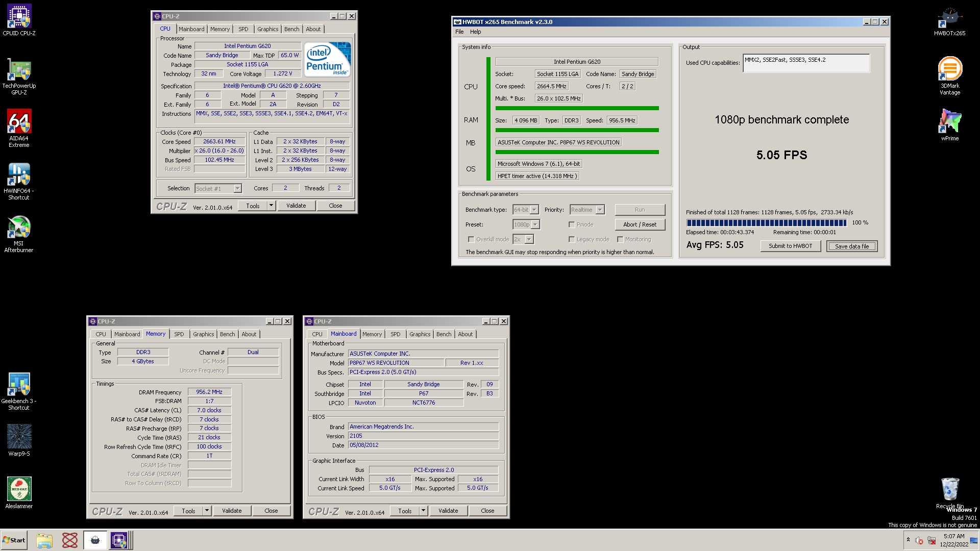This screenshot has width=980, height=551.
Task: Click the P8P67 WS REVOLUTION model field
Action: tap(396, 363)
